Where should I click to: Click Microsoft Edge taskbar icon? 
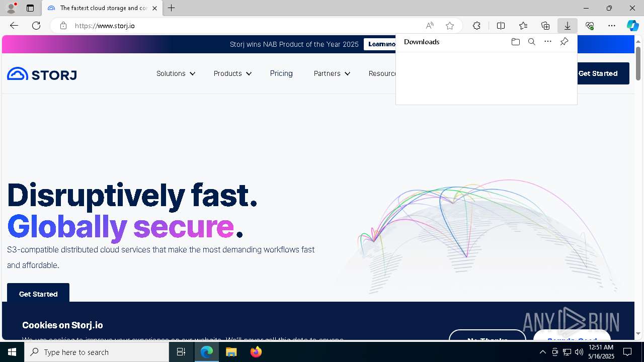click(x=207, y=352)
